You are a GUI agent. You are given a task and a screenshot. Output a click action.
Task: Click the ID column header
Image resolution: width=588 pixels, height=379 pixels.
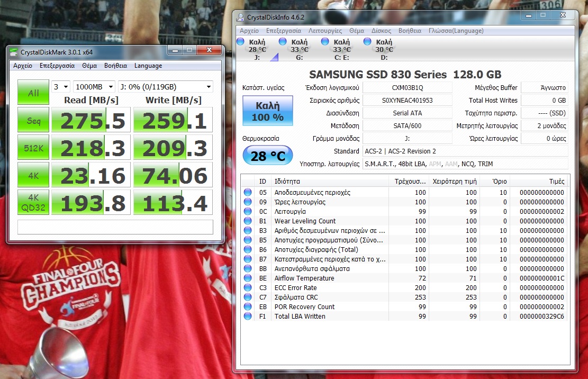[262, 182]
